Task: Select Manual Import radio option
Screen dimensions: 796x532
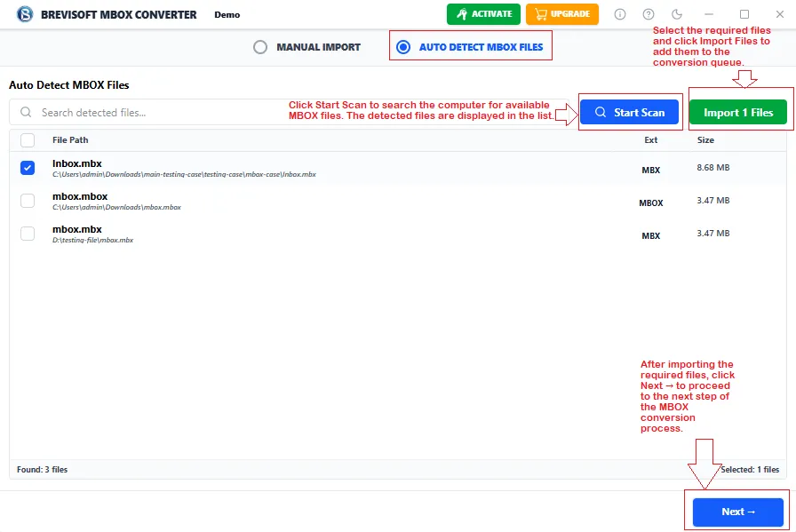Action: (x=307, y=47)
